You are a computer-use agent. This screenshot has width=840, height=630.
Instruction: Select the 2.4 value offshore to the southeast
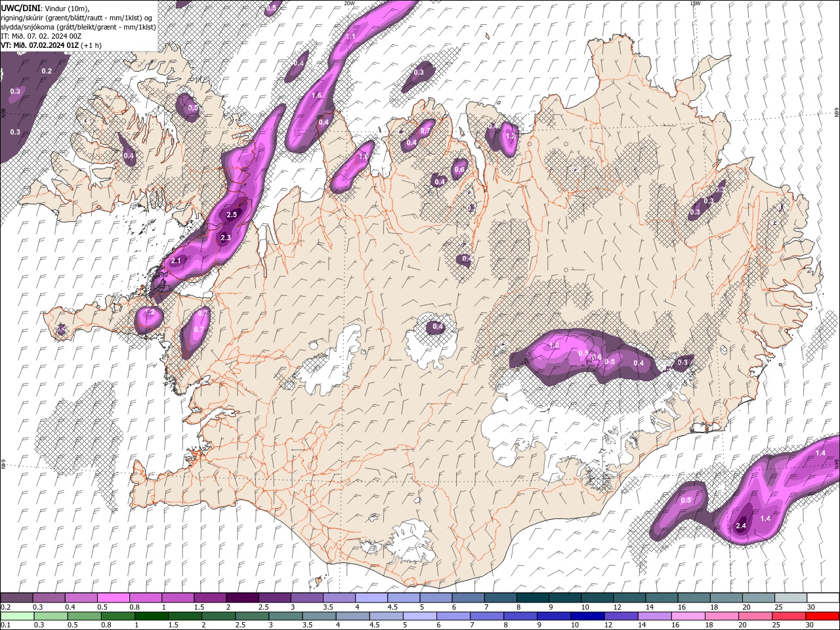pos(742,526)
